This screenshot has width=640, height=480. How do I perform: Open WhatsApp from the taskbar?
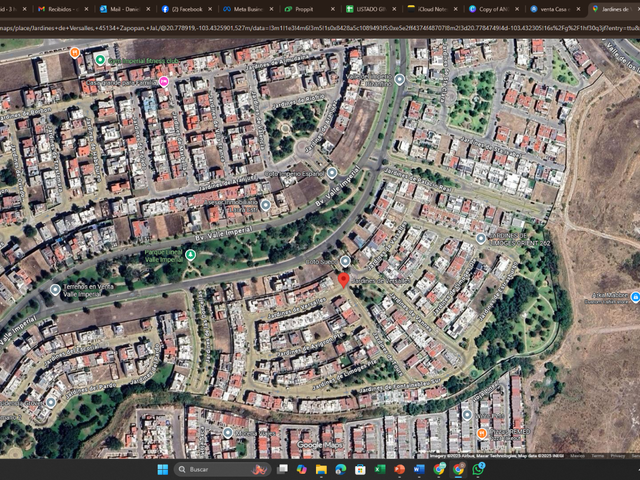pos(478,469)
